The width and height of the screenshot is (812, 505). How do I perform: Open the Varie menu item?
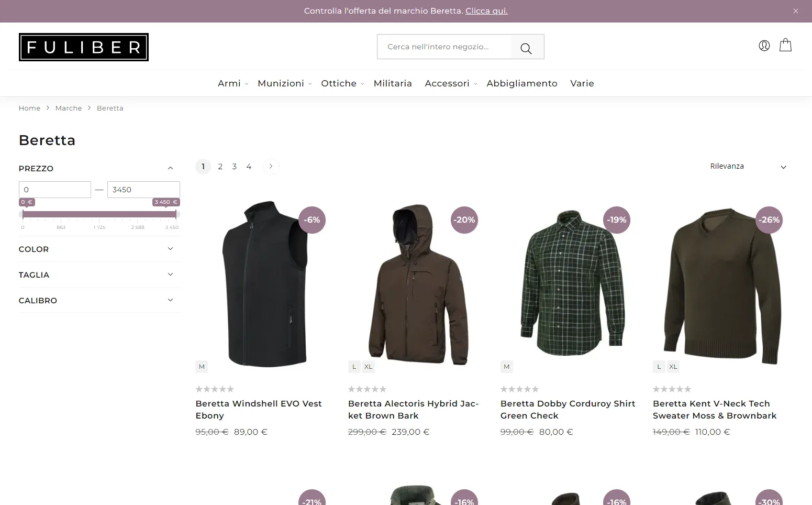point(582,83)
